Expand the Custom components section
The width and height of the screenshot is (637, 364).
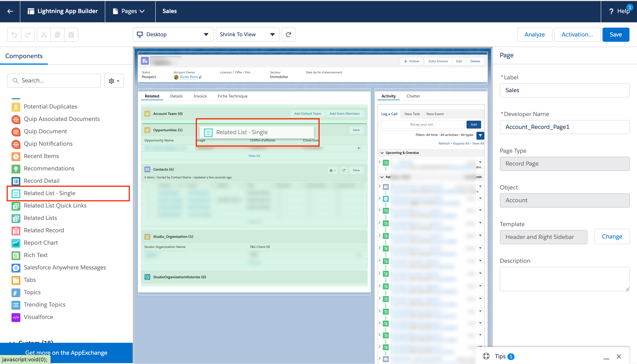12,342
